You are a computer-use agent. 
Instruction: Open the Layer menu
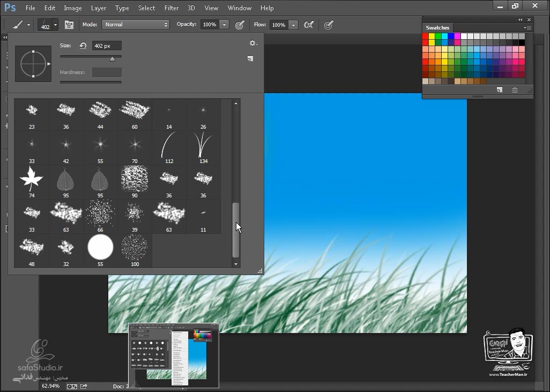[99, 8]
